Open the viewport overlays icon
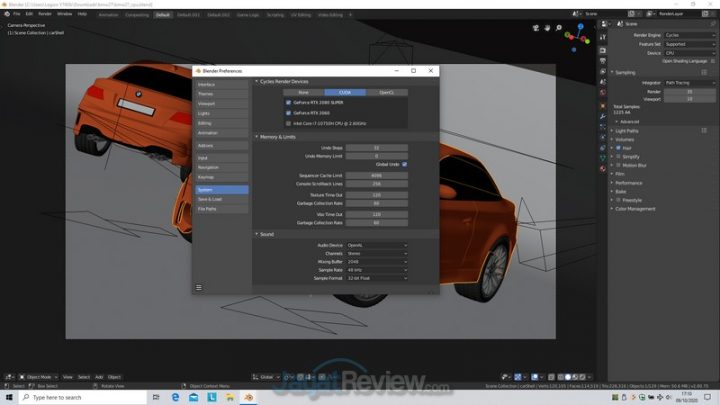The width and height of the screenshot is (720, 405). 536,377
